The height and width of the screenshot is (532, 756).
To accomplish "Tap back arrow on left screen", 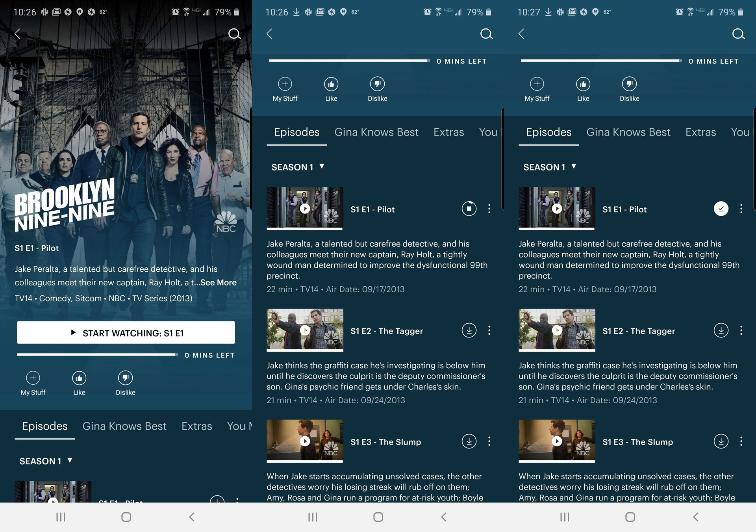I will 17,32.
